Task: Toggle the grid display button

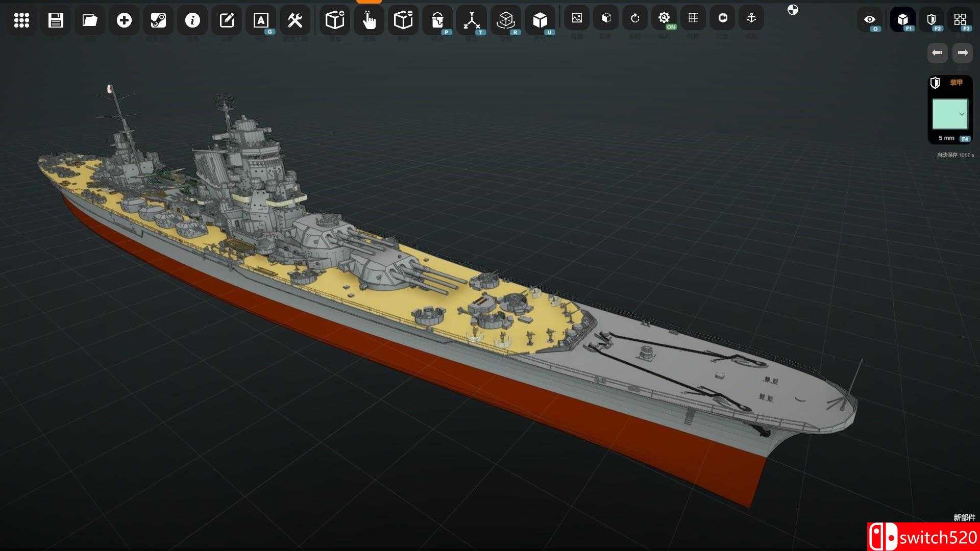Action: (693, 18)
